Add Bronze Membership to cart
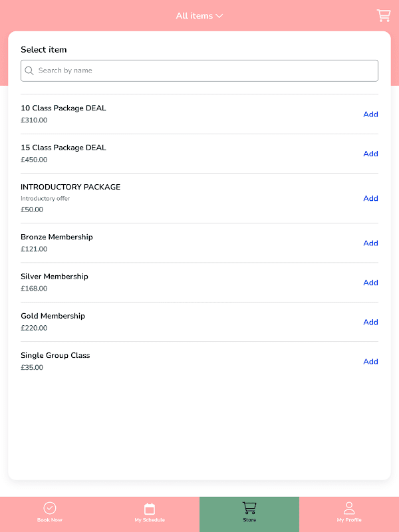399x532 pixels. coord(370,243)
